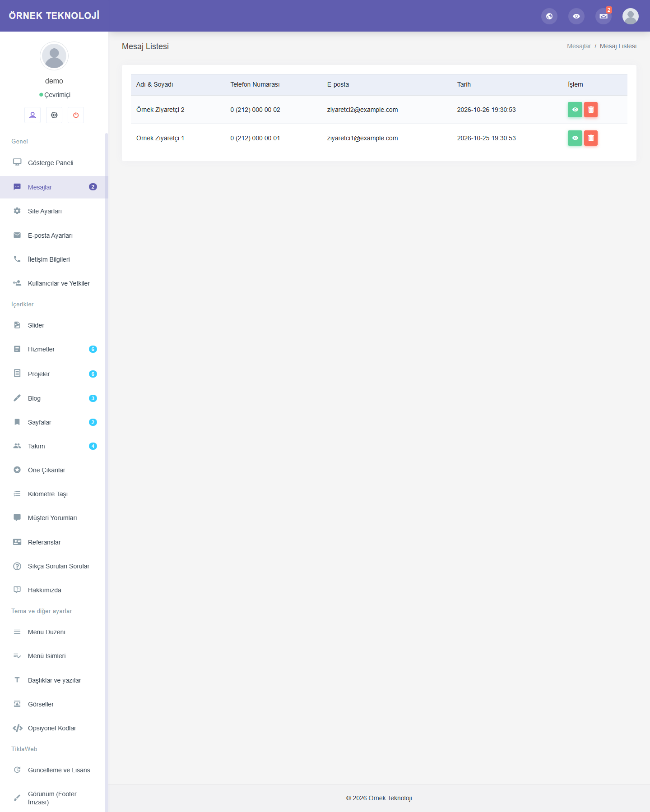Image resolution: width=650 pixels, height=812 pixels.
Task: Open Menü İsimleri settings
Action: [x=54, y=656]
